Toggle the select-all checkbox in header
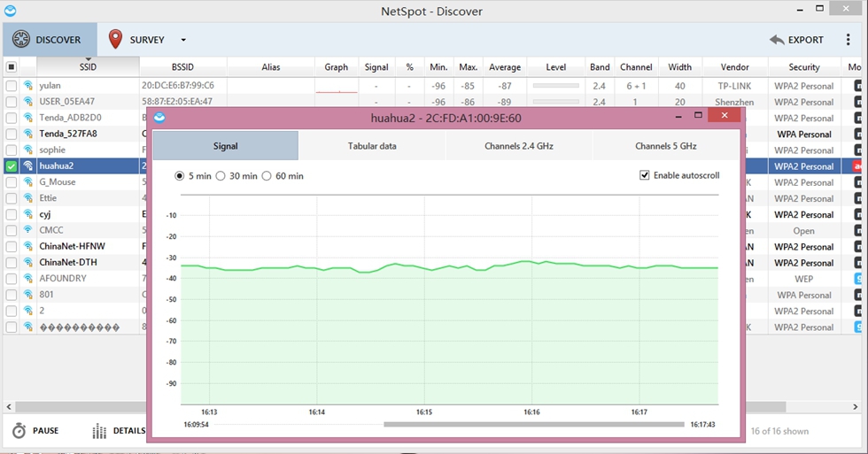 coord(11,67)
